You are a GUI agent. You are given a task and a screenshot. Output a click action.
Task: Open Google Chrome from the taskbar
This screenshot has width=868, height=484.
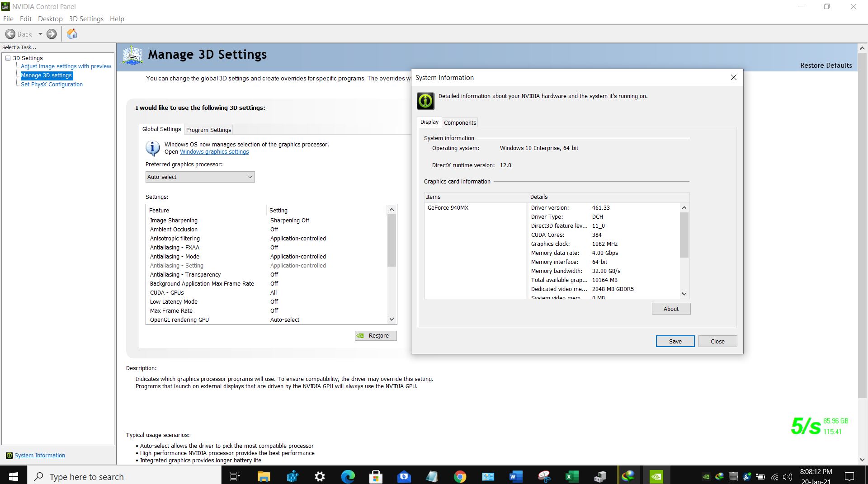460,476
